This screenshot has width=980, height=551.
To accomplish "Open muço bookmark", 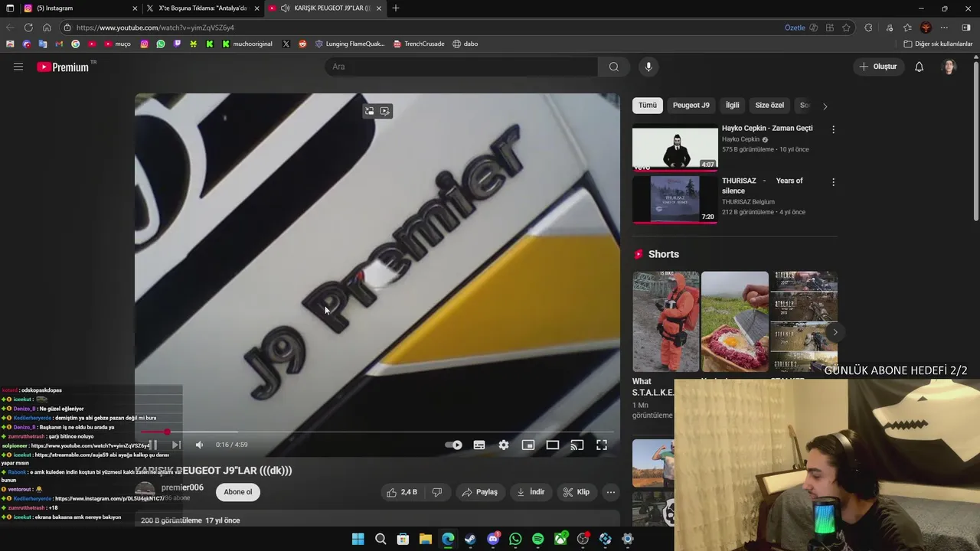I will point(116,44).
